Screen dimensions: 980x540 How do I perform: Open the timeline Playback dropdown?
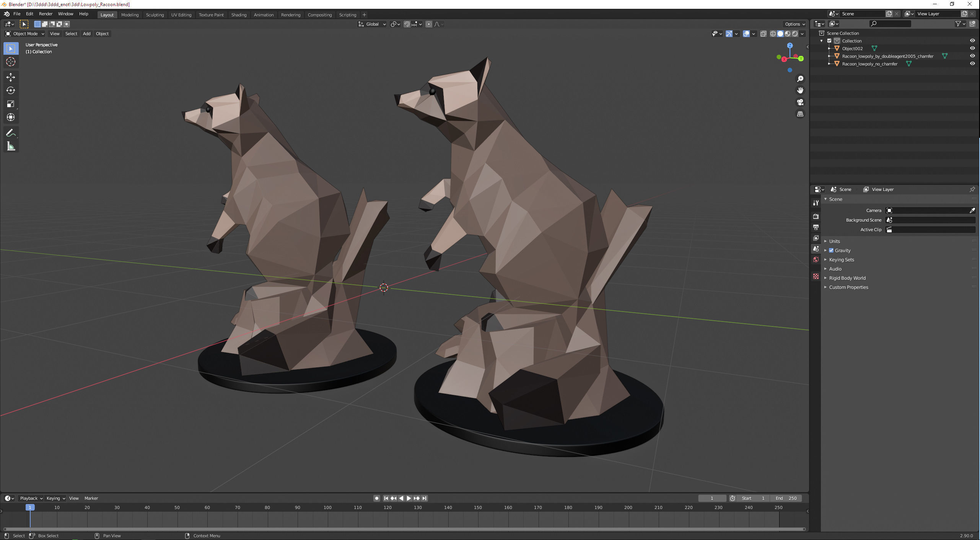coord(31,498)
